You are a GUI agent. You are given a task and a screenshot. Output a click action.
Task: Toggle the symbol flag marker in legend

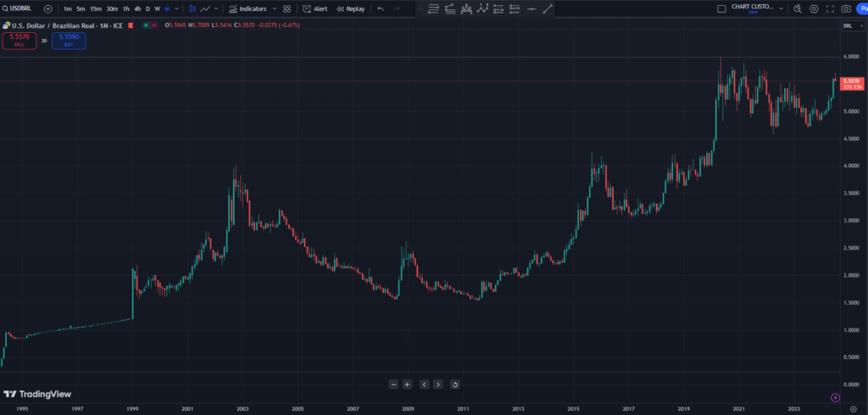point(130,25)
